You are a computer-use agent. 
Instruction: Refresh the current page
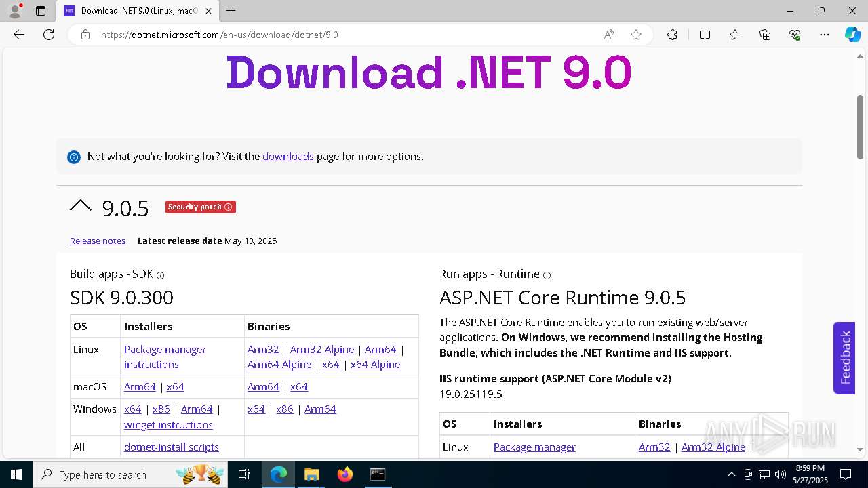click(49, 35)
